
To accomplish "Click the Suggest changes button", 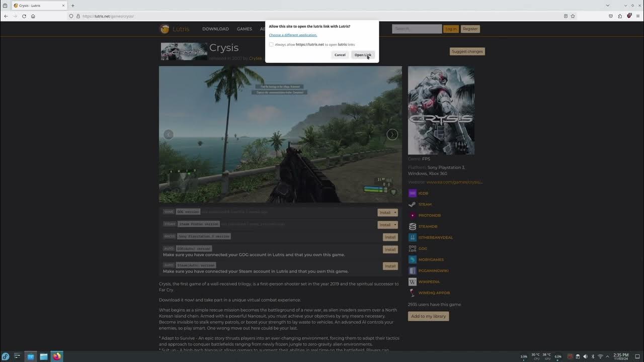I will [467, 51].
